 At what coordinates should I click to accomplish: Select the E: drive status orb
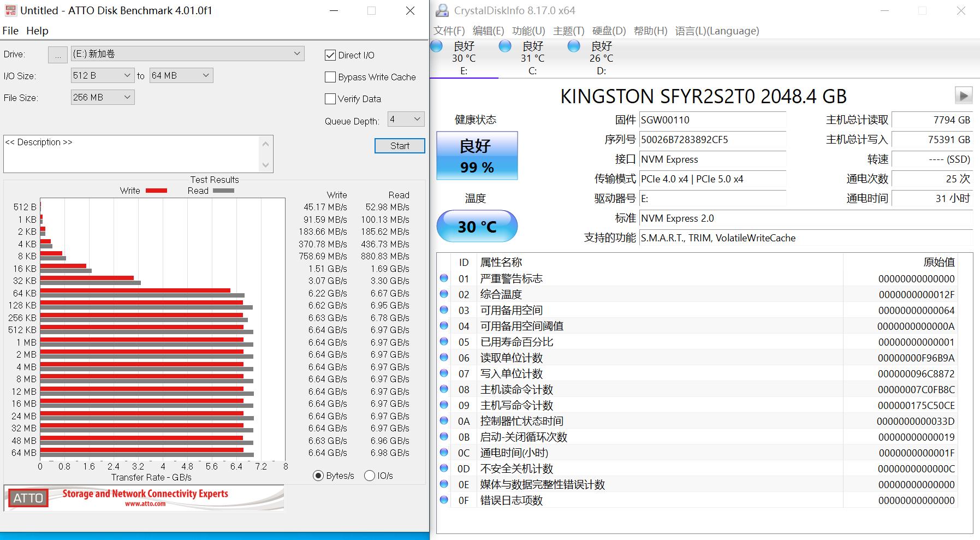click(x=437, y=46)
